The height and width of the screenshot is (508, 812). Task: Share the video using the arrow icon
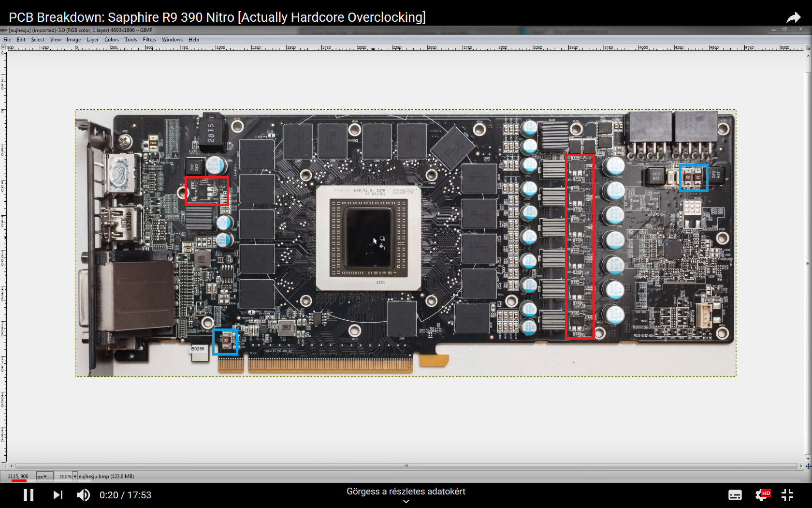(x=793, y=18)
